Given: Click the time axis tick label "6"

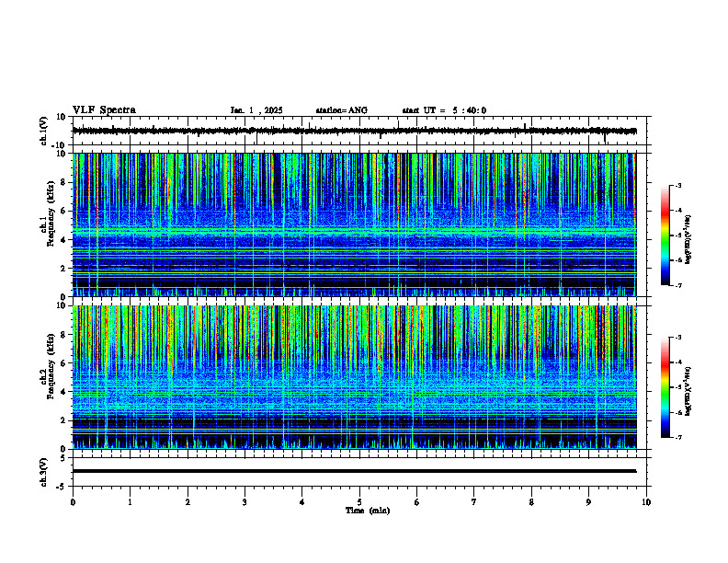Looking at the screenshot, I should [416, 502].
